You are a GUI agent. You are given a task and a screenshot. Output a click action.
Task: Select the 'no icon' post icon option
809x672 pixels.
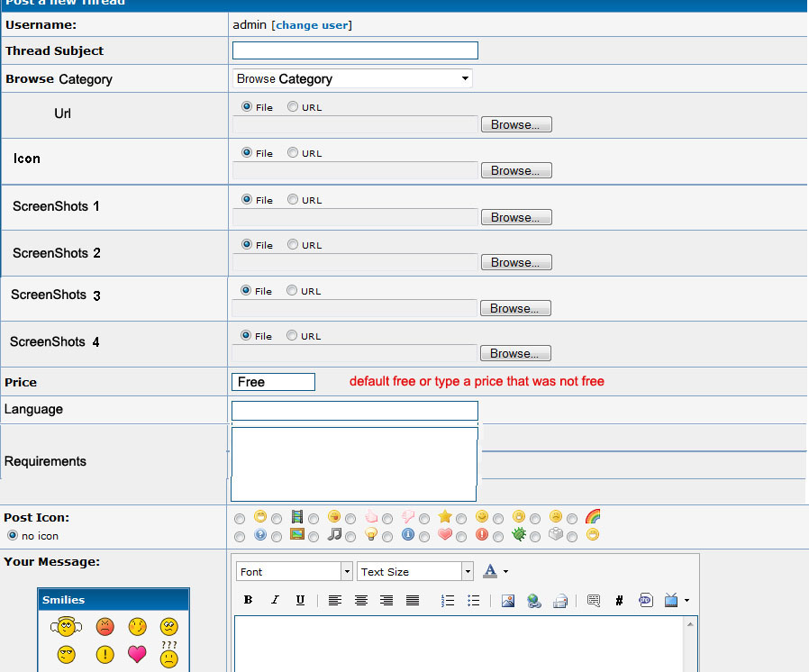12,535
